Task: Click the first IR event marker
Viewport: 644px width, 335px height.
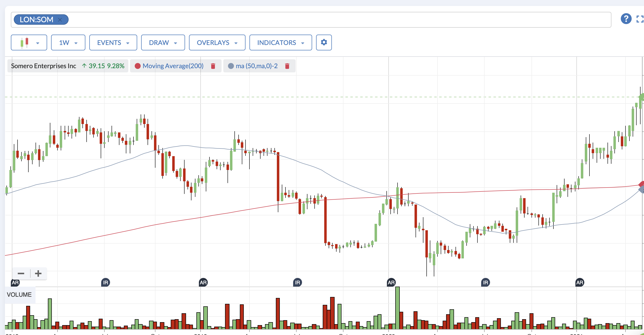Action: coord(106,282)
